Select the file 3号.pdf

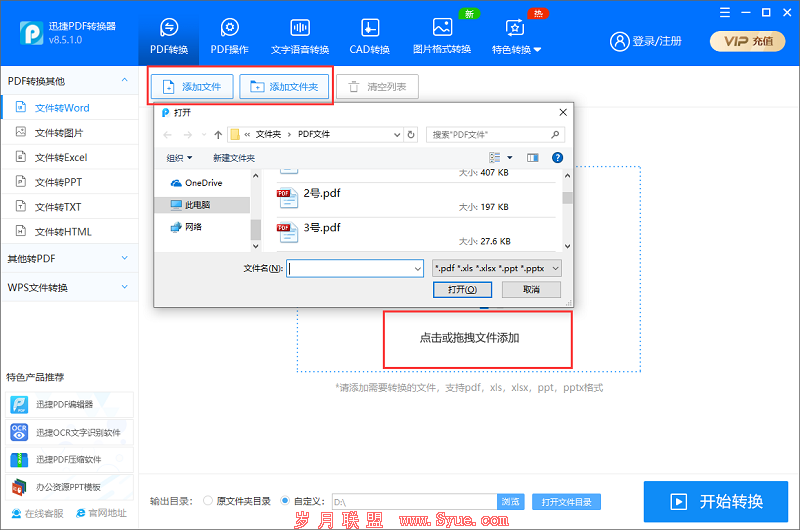tap(416, 234)
